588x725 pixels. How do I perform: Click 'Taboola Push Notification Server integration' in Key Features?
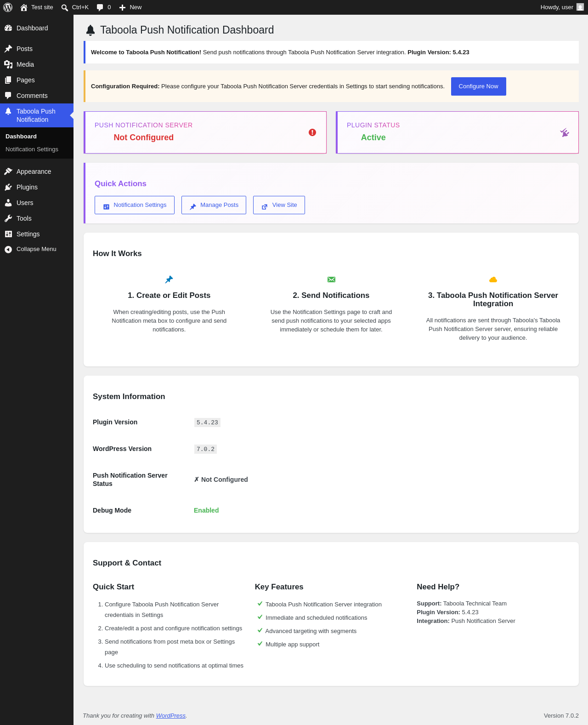pos(323,605)
